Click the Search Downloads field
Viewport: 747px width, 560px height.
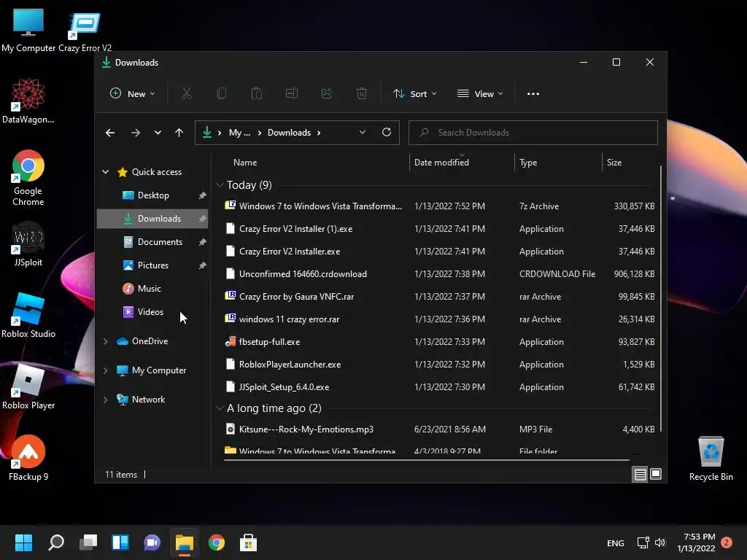point(533,133)
